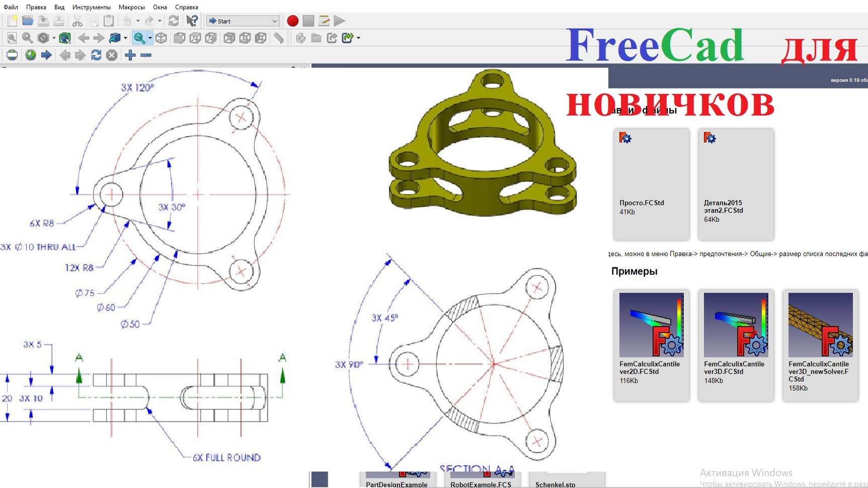Expand the Sync View dropdown arrow

click(150, 38)
